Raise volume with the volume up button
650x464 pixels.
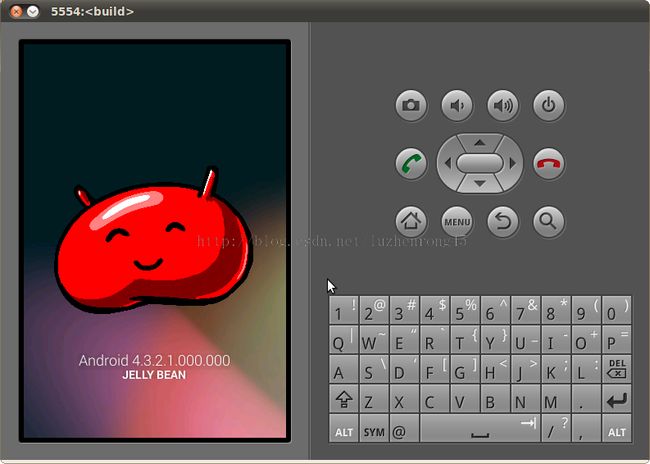point(503,105)
